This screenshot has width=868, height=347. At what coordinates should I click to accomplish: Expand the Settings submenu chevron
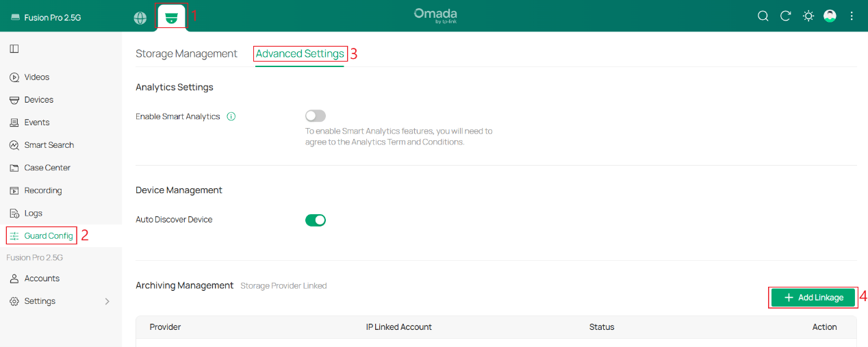(107, 301)
